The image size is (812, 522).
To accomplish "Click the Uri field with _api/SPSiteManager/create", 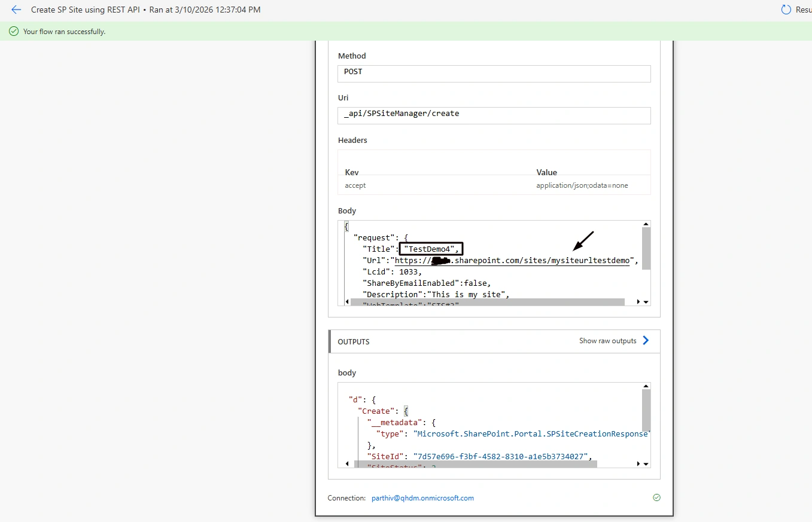I will [x=494, y=115].
